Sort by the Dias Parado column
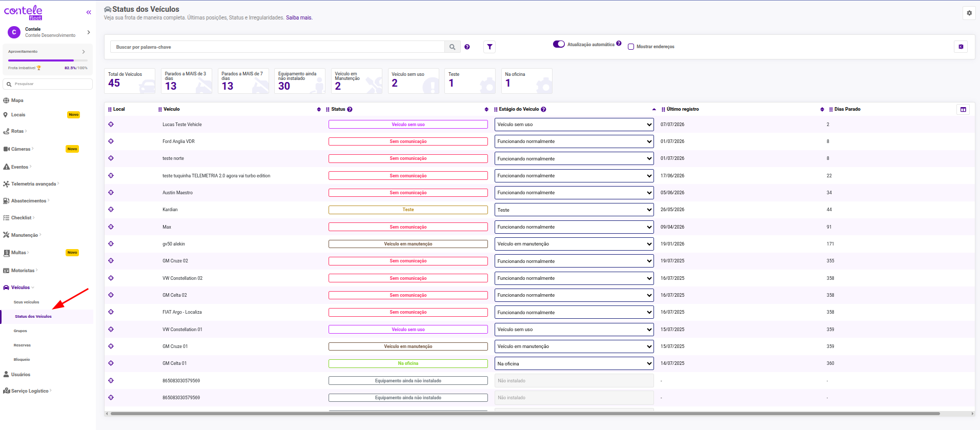 point(847,109)
